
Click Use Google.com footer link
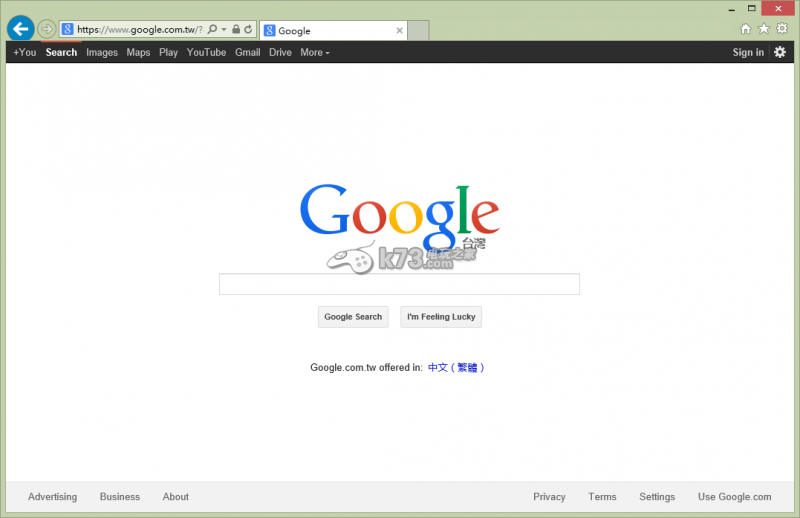click(734, 497)
